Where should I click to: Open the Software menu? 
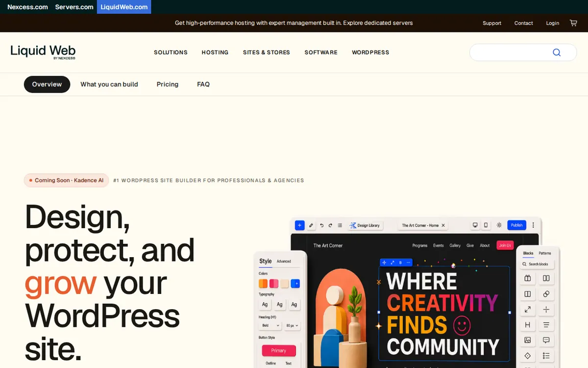321,53
